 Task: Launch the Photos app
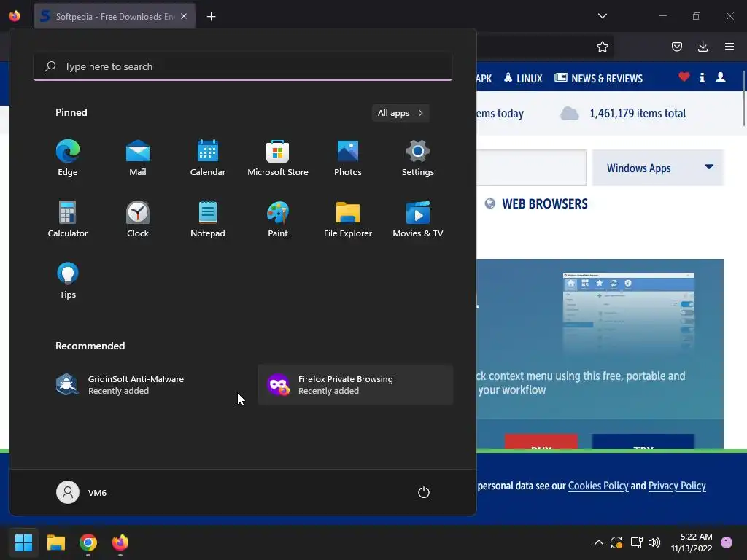[x=348, y=157]
